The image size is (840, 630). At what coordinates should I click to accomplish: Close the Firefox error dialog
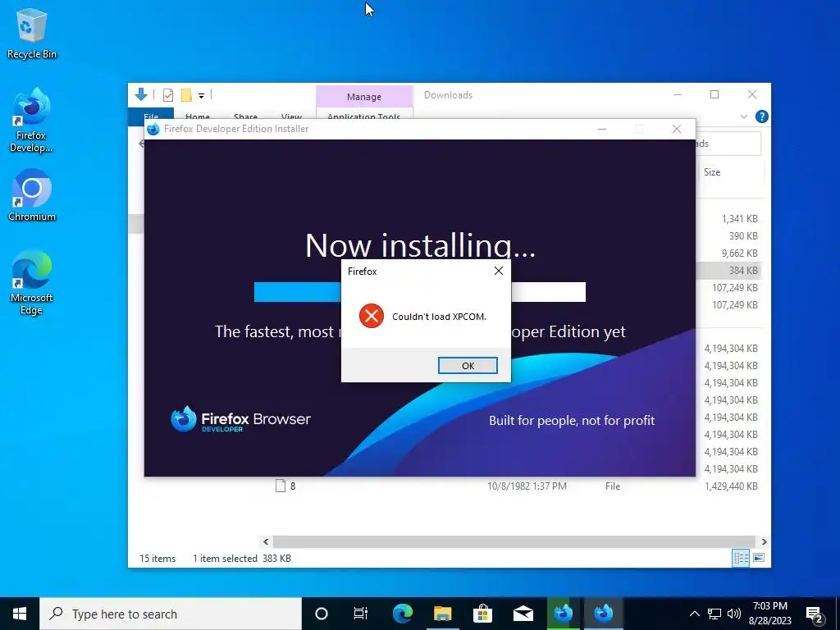tap(498, 271)
